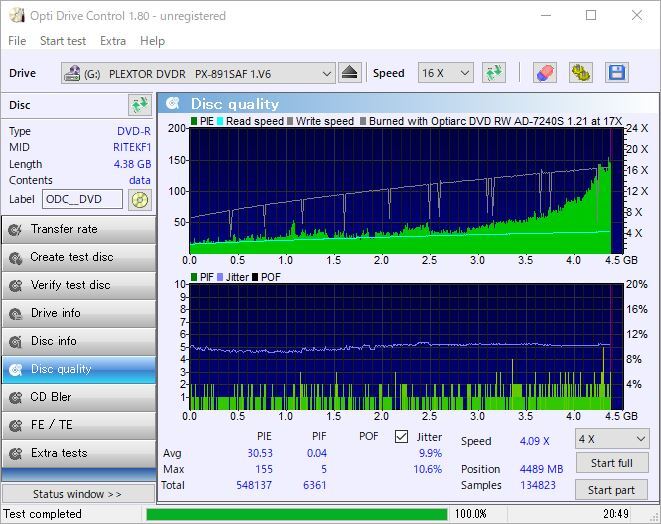Viewport: 661px width, 524px height.
Task: Click the PIF and Jitter chart area
Action: click(x=406, y=347)
